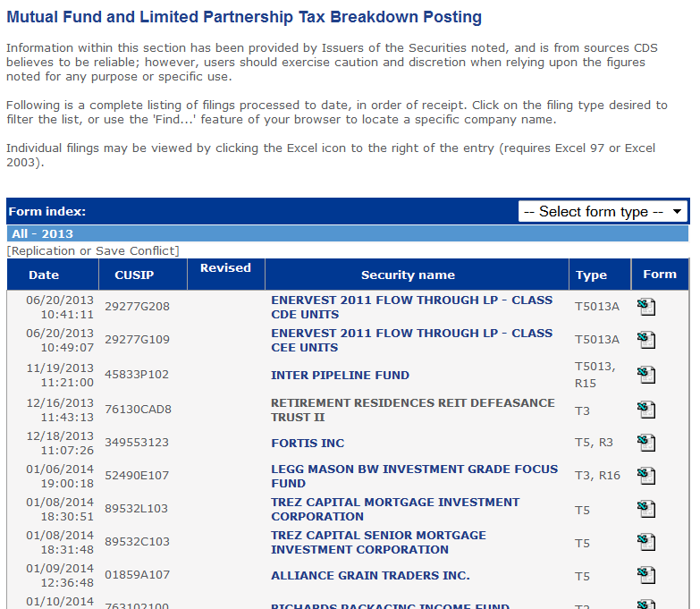Click type T5013, R15 cell
Viewport: 700px width, 609px height.
(x=595, y=375)
